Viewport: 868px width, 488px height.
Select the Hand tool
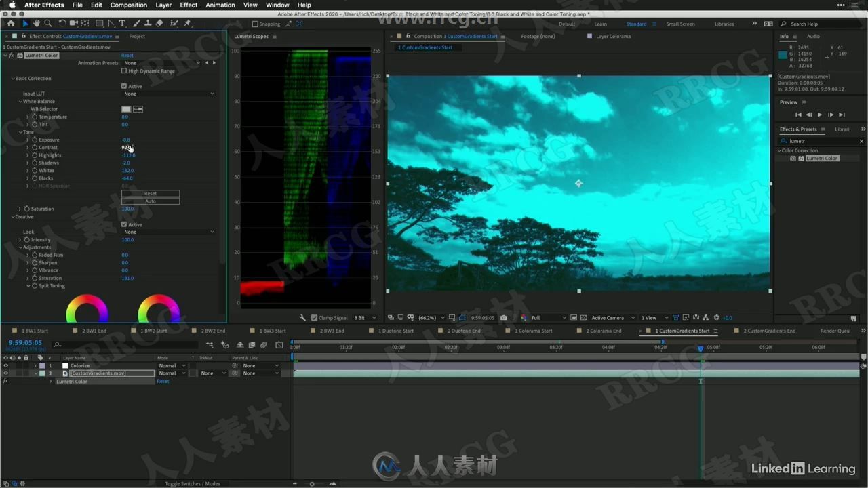(37, 23)
